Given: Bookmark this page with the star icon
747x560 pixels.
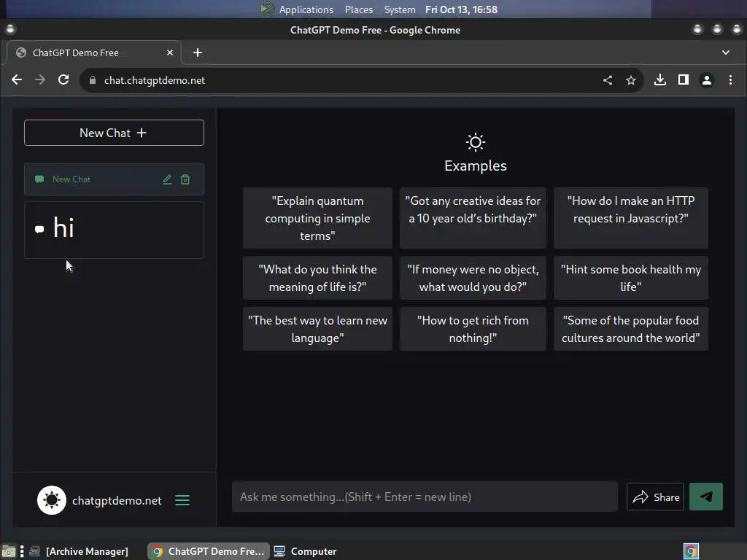Looking at the screenshot, I should click(631, 80).
